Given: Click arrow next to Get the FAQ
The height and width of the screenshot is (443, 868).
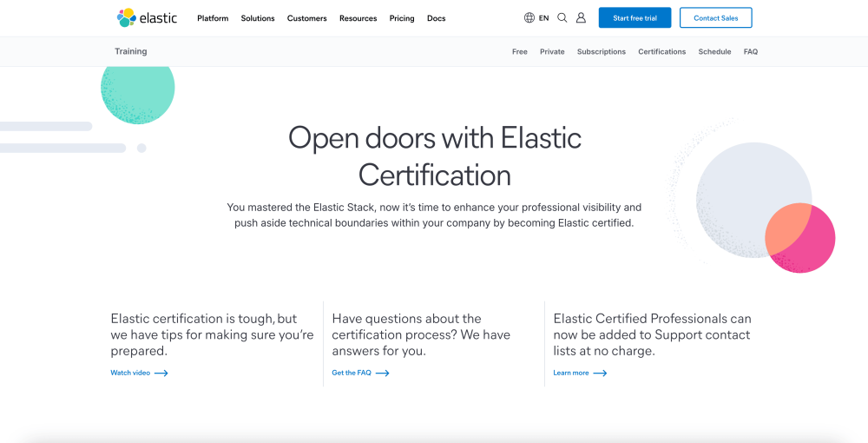Looking at the screenshot, I should click(383, 374).
